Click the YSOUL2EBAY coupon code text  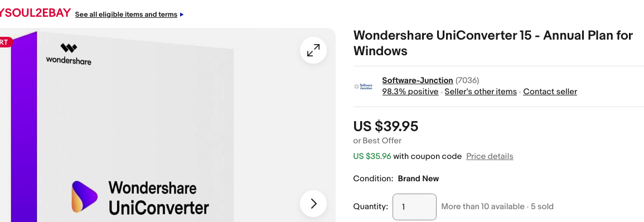point(35,13)
